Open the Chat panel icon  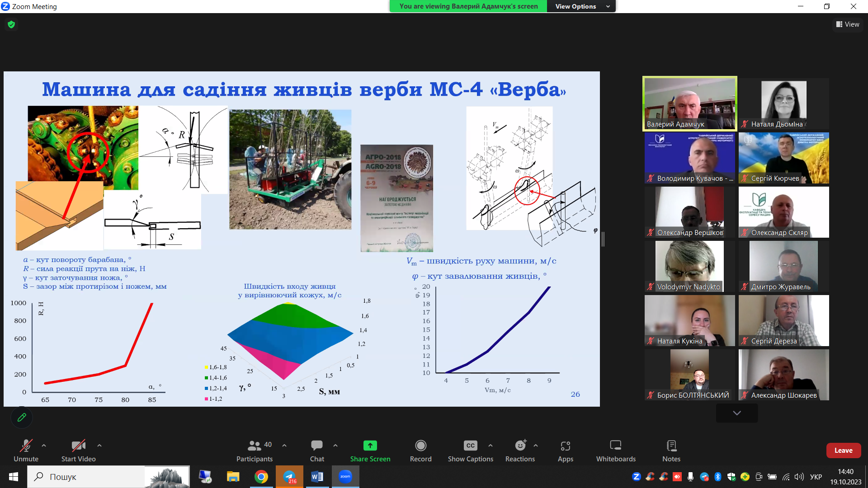[316, 446]
